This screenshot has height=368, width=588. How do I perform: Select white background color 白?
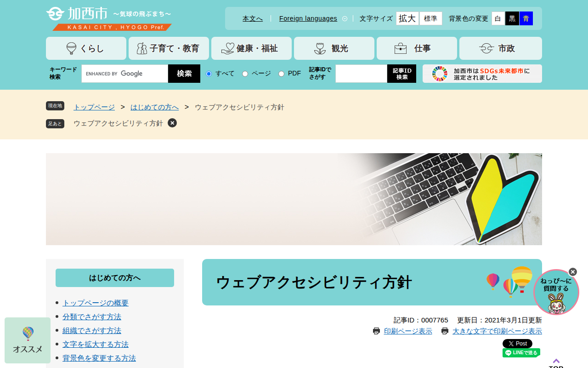click(x=498, y=18)
